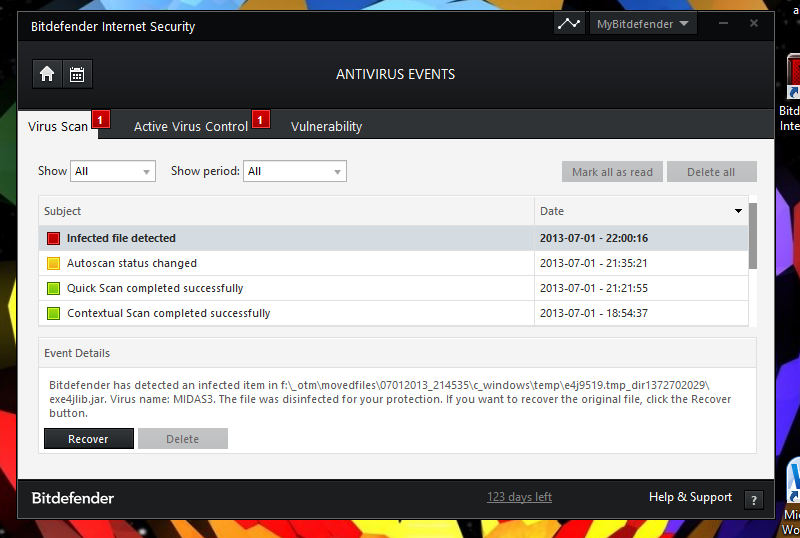
Task: Expand the Show period dropdown
Action: click(295, 172)
